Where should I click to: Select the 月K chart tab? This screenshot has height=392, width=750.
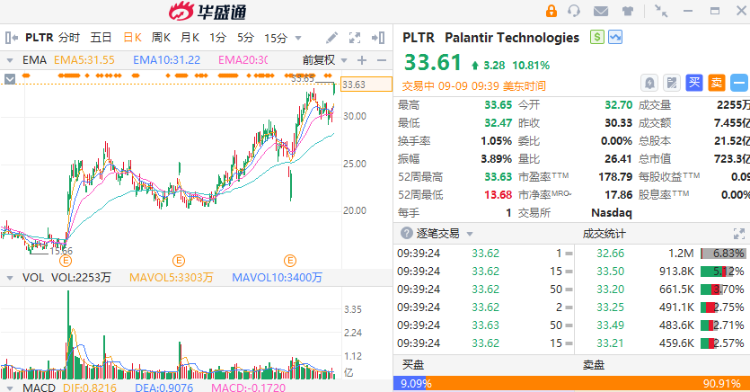coord(189,37)
